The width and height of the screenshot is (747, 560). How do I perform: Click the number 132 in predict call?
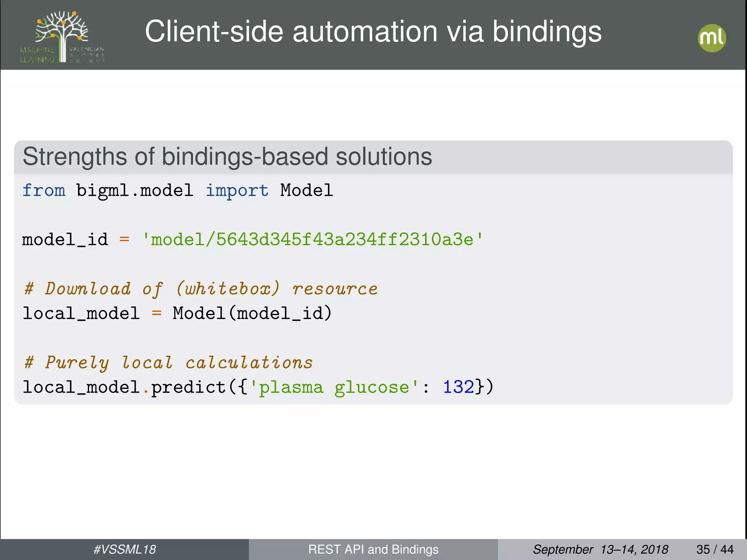tap(458, 387)
